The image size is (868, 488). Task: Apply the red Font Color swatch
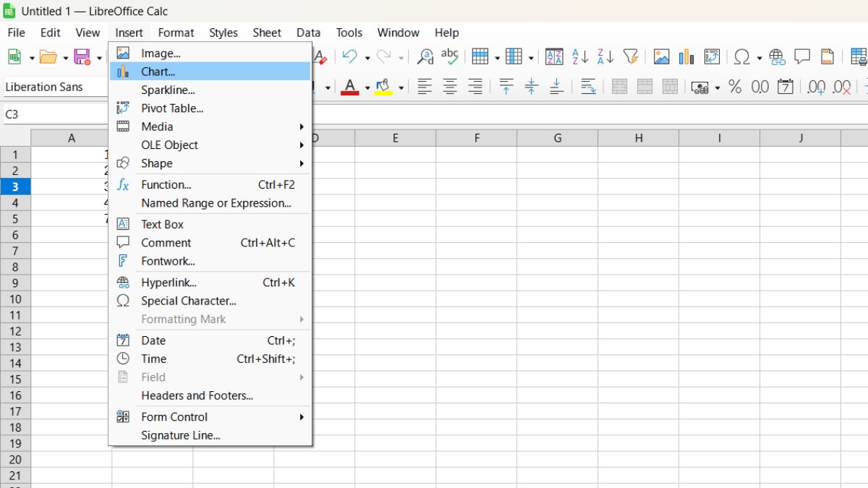click(350, 87)
